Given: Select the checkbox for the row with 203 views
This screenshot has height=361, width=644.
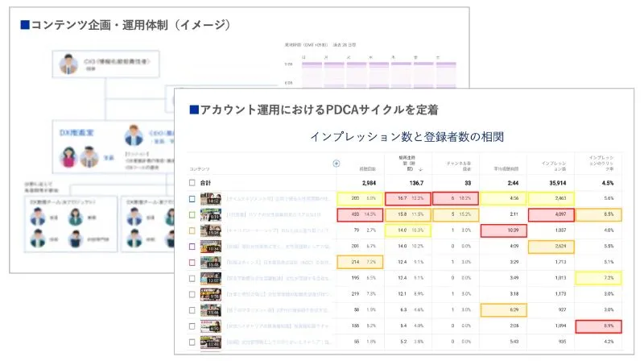Looking at the screenshot, I should click(x=192, y=198).
